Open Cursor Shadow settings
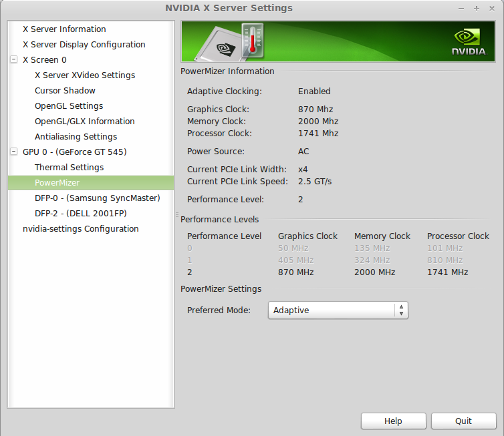The height and width of the screenshot is (436, 504). pyautogui.click(x=65, y=91)
